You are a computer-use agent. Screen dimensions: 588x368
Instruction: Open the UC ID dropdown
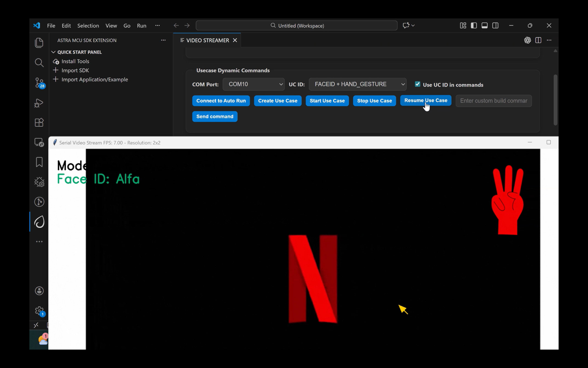pyautogui.click(x=358, y=84)
